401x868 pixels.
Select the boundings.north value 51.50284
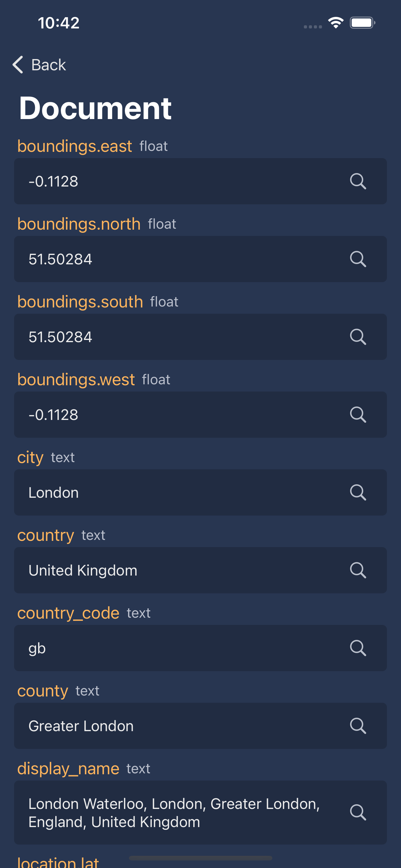click(x=60, y=259)
